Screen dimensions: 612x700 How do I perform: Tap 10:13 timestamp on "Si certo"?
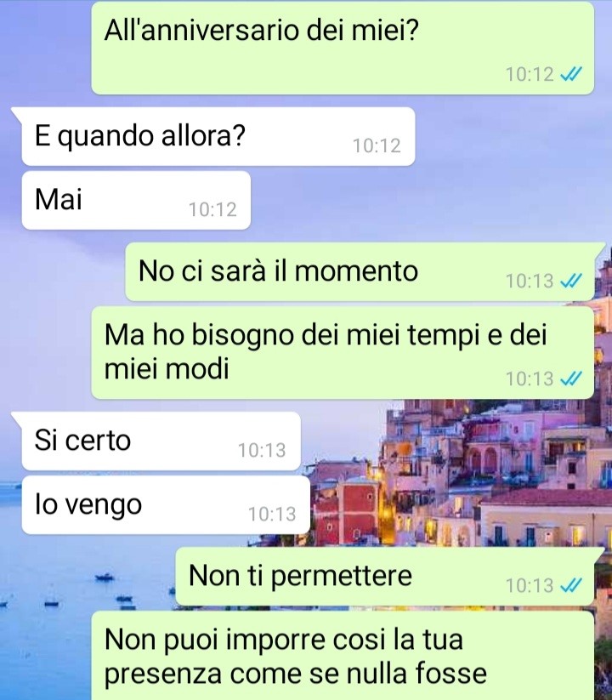[x=262, y=451]
